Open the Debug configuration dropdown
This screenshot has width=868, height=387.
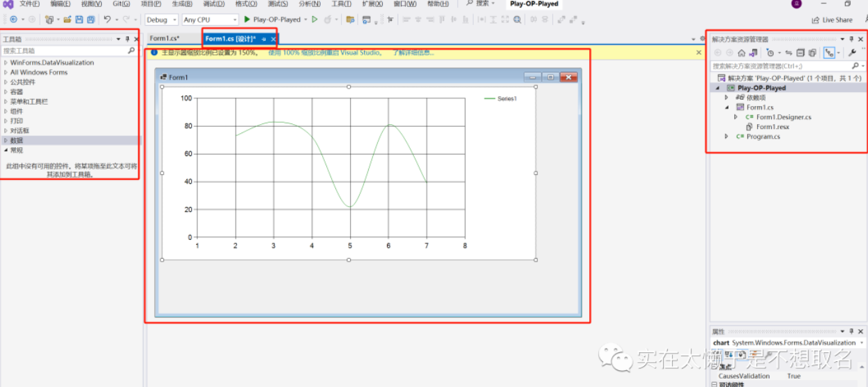(x=161, y=20)
